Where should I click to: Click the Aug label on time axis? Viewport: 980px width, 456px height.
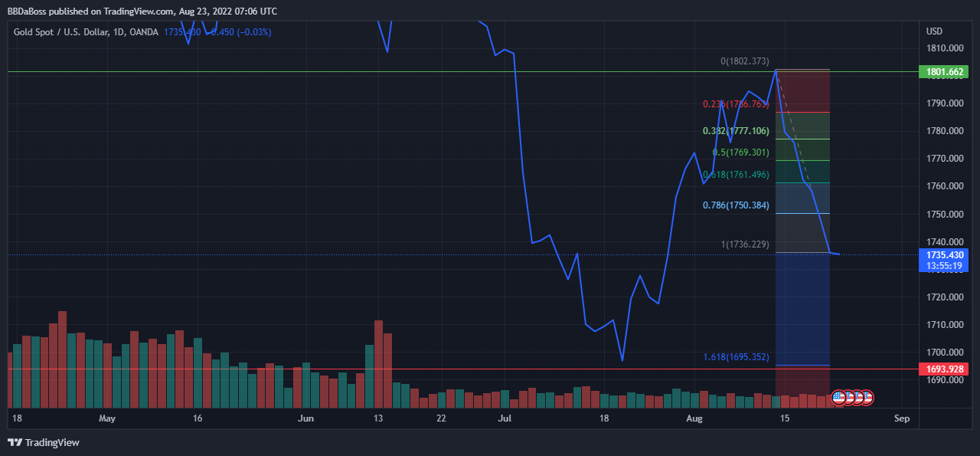click(x=694, y=419)
